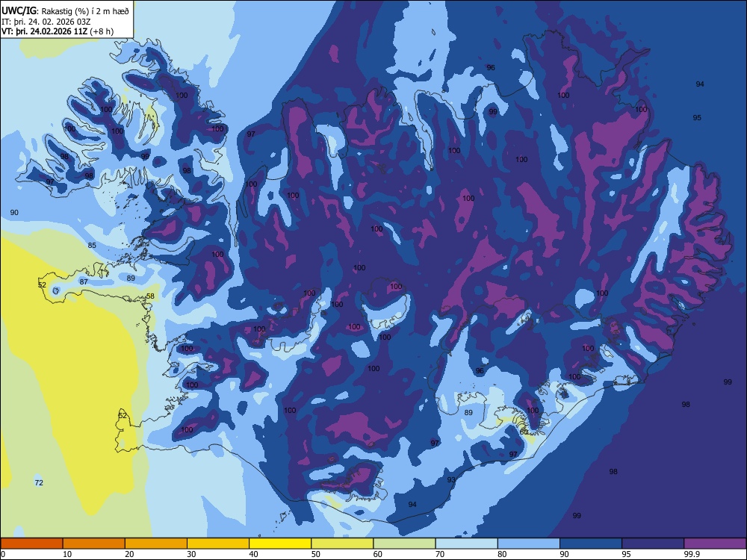Click the 'VT: þri. 24.02.2026 11Z (+8 h)' line
747x560 pixels.
[x=58, y=31]
